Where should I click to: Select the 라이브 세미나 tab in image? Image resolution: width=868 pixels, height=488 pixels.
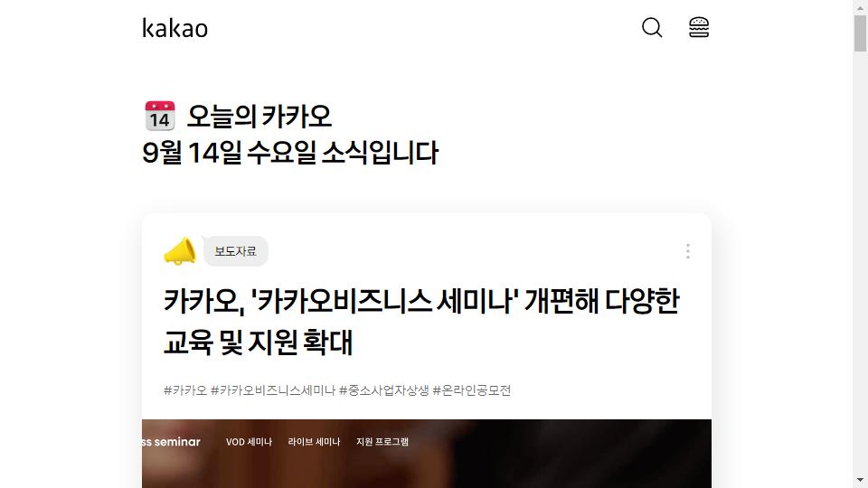(x=314, y=442)
